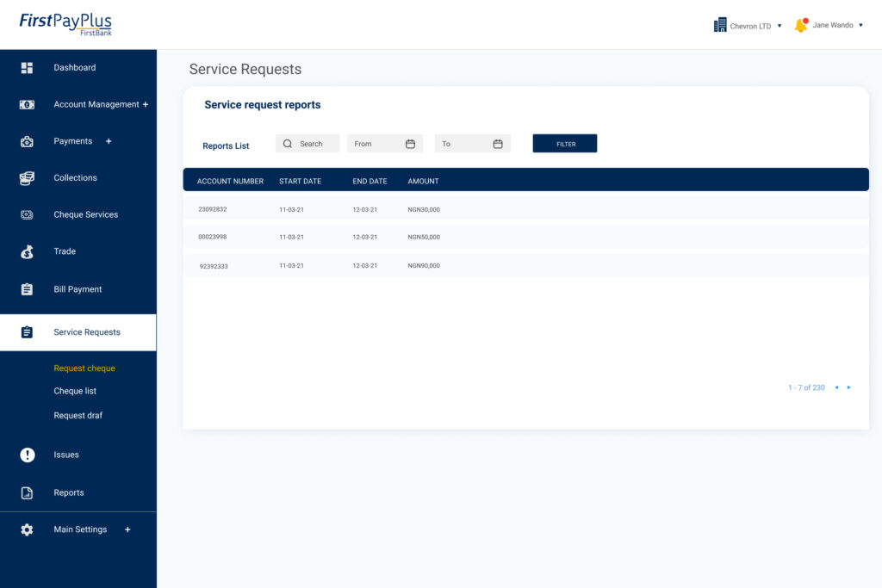The width and height of the screenshot is (882, 588).
Task: Click the Cheque Services icon
Action: [x=27, y=215]
